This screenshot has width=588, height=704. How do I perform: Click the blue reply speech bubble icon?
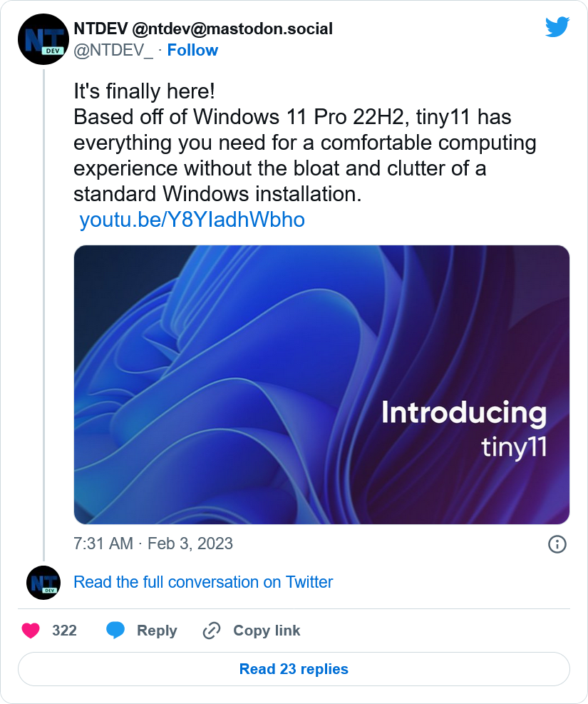coord(115,631)
